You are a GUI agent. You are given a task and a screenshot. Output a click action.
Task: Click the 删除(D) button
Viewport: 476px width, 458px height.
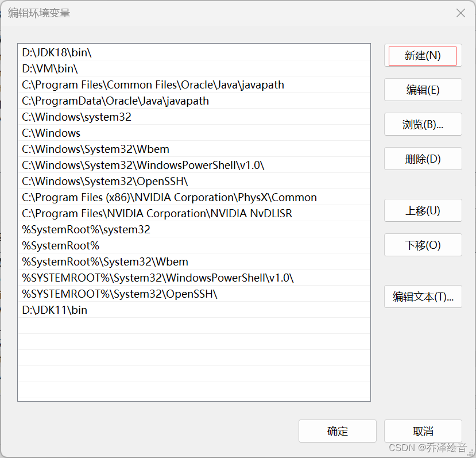pos(423,159)
